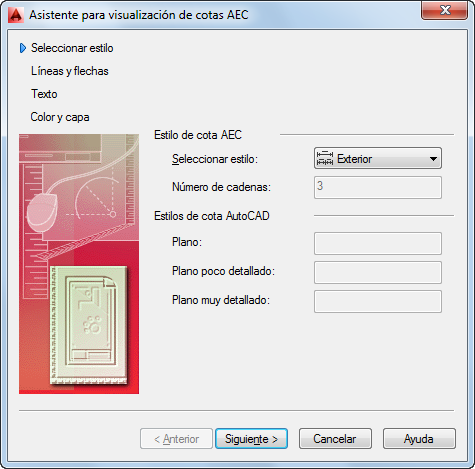Click the Plano muy detallado field

click(378, 302)
